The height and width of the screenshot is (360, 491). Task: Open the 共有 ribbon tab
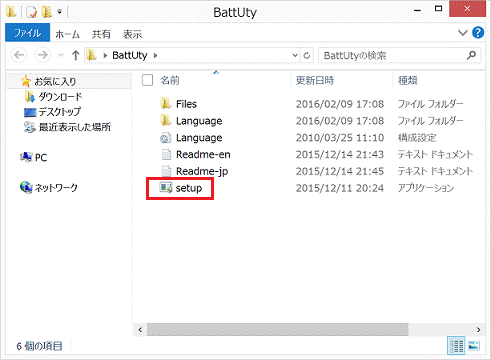[101, 34]
